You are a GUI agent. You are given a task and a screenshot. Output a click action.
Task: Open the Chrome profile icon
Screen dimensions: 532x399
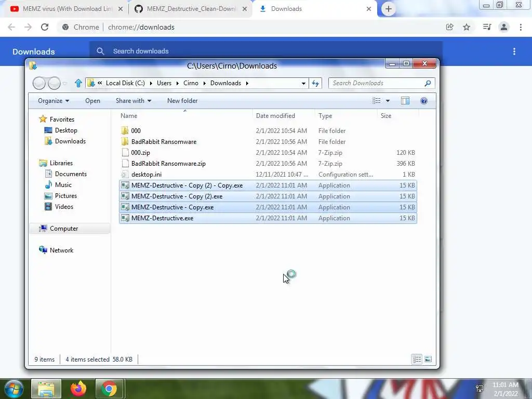(x=504, y=27)
